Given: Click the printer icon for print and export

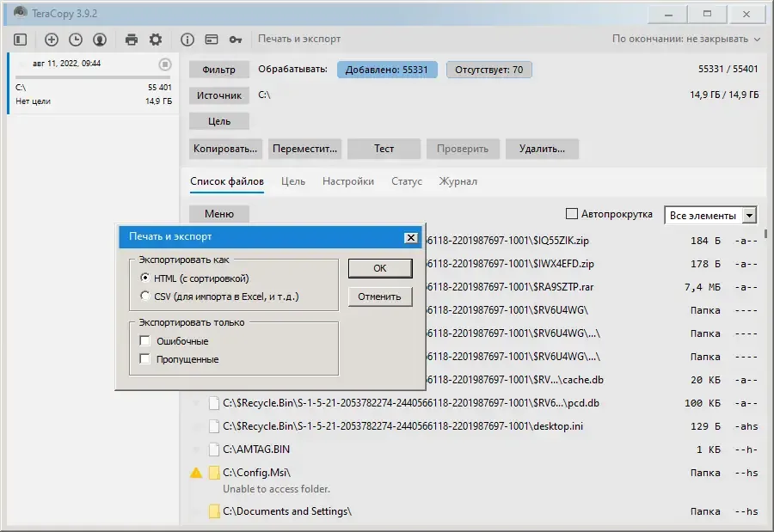Looking at the screenshot, I should [132, 40].
